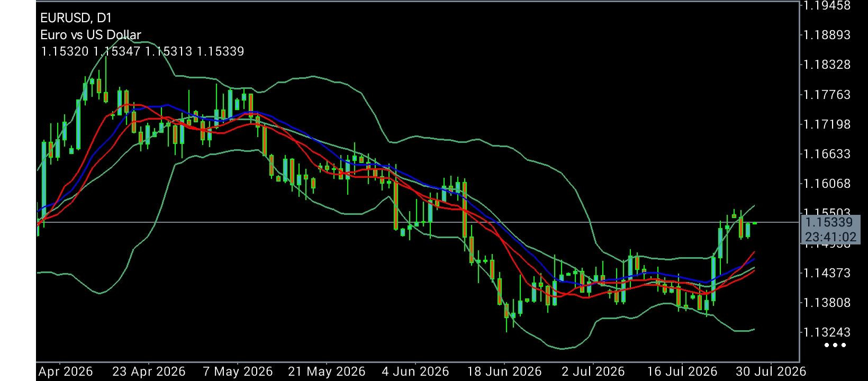Tap the candle countdown timer 23:41:02

830,237
